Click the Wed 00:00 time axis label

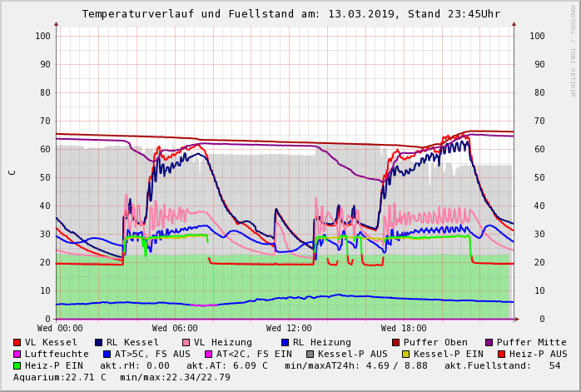pos(60,328)
